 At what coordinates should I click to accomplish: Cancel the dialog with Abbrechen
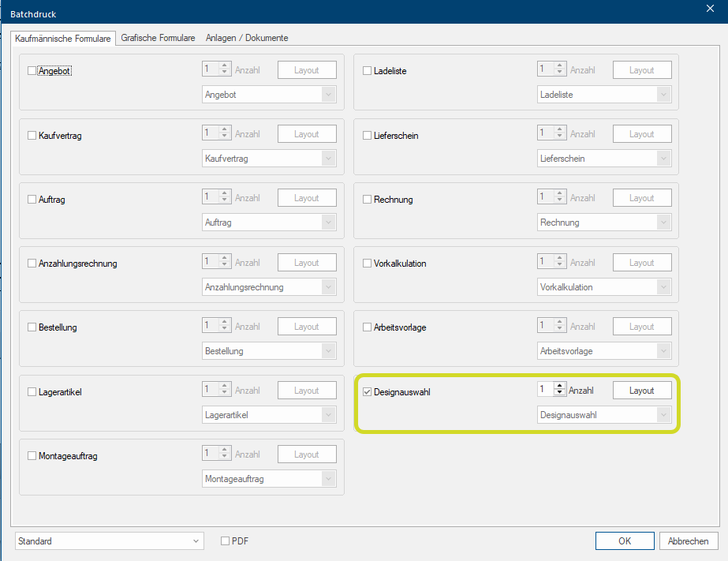point(689,541)
